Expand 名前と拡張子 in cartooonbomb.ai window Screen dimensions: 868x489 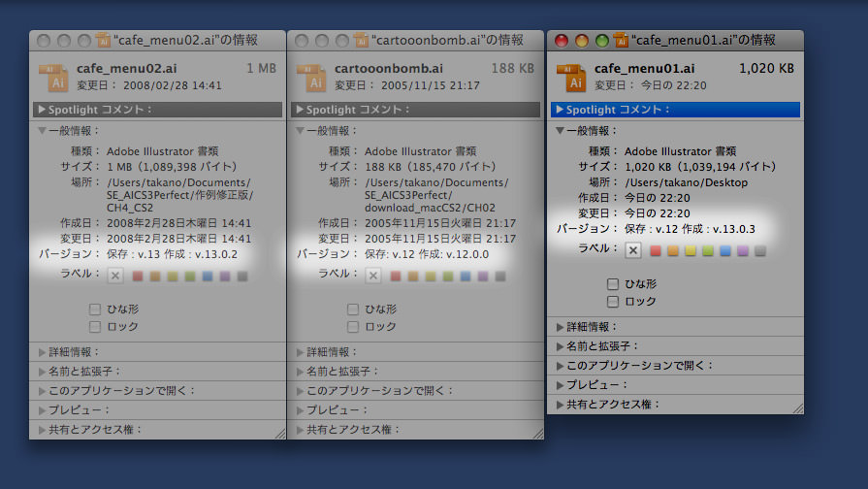pos(300,372)
